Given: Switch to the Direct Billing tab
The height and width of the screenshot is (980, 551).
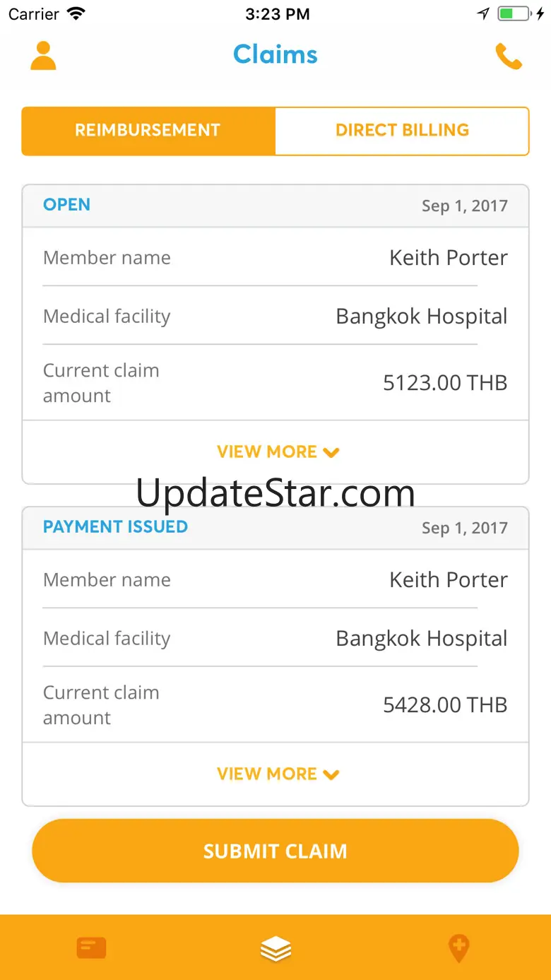Looking at the screenshot, I should pos(402,131).
